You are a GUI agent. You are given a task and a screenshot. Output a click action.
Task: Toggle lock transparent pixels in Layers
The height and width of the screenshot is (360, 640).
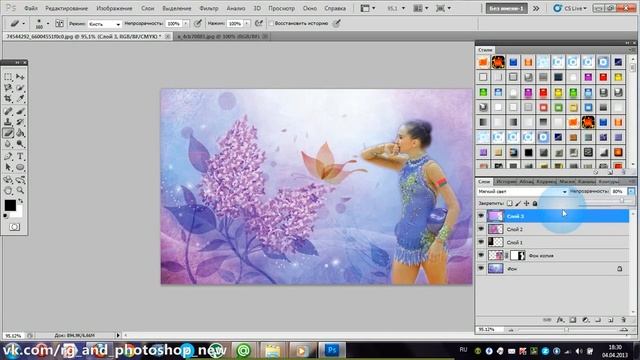pos(509,203)
